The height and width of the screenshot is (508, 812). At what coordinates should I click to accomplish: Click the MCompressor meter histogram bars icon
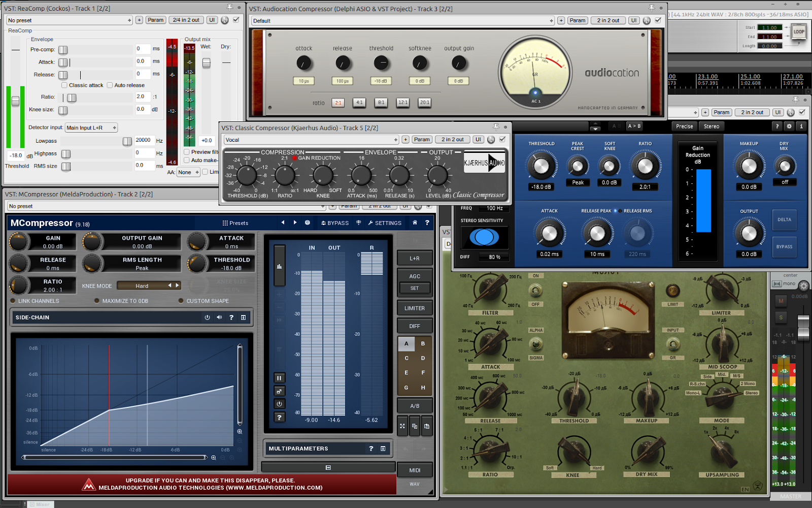coord(279,266)
